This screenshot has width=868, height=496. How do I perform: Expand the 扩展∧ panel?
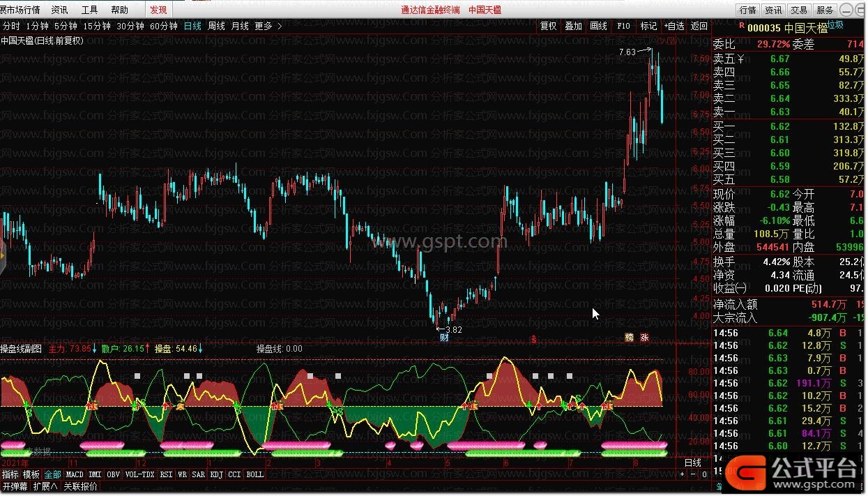pyautogui.click(x=46, y=486)
